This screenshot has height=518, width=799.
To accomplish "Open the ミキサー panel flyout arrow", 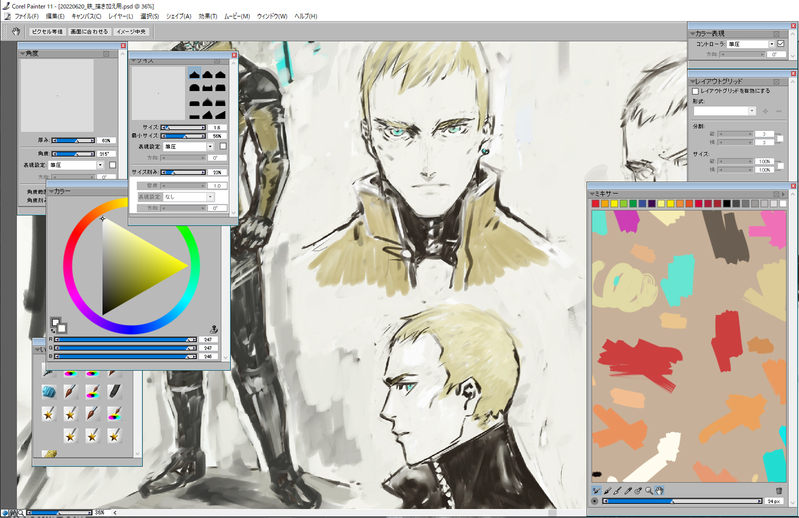I will click(x=784, y=194).
